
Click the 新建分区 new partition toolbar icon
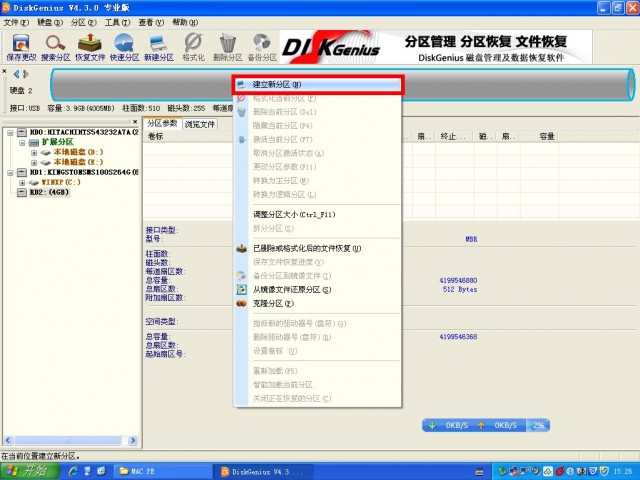point(159,47)
